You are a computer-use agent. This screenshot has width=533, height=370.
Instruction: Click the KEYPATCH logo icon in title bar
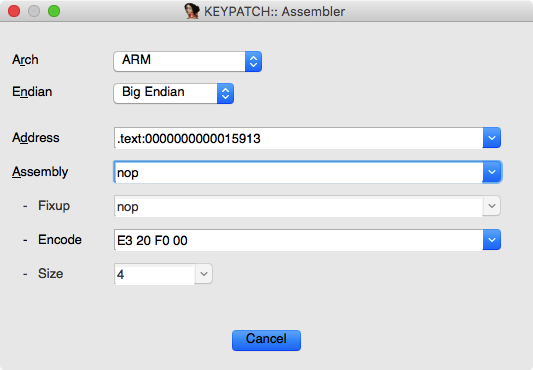coord(192,11)
